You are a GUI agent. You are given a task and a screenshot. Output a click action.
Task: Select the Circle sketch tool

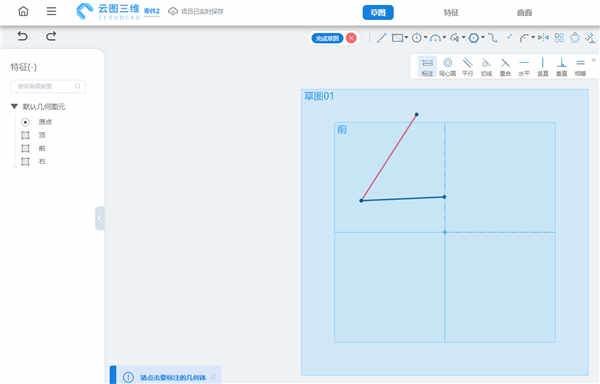(417, 38)
